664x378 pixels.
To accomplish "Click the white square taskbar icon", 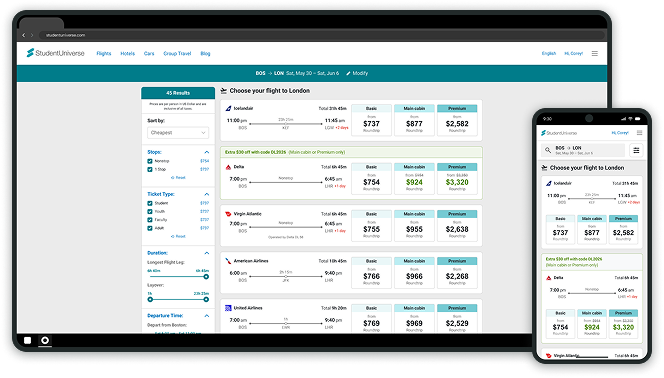I will [x=28, y=340].
